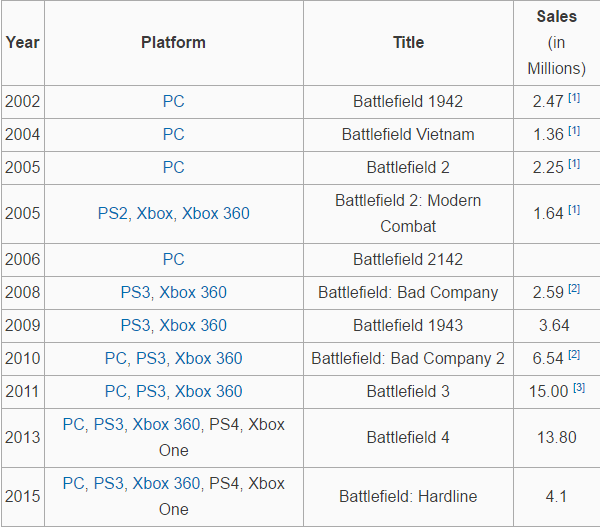The image size is (600, 527).
Task: Click the Year column header
Action: click(22, 43)
